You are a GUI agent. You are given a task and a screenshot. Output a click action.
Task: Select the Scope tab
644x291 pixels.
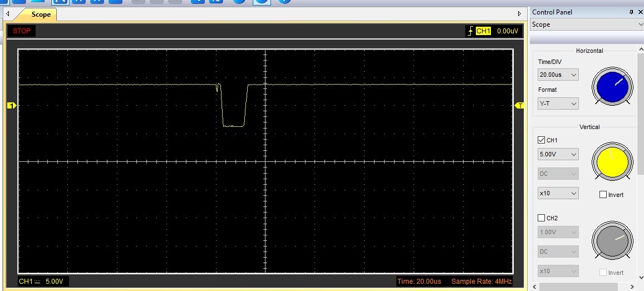pos(41,14)
